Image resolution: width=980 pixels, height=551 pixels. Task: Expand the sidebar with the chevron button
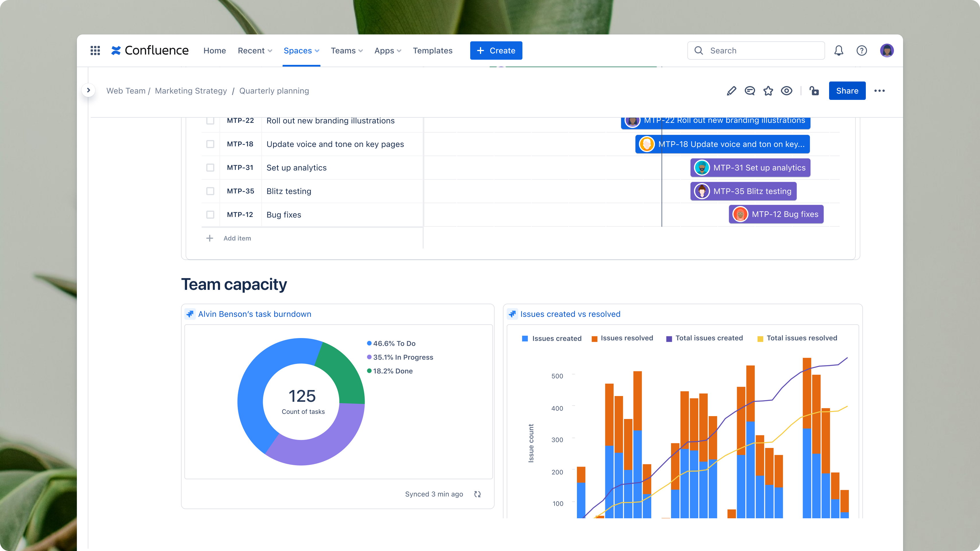click(x=88, y=90)
